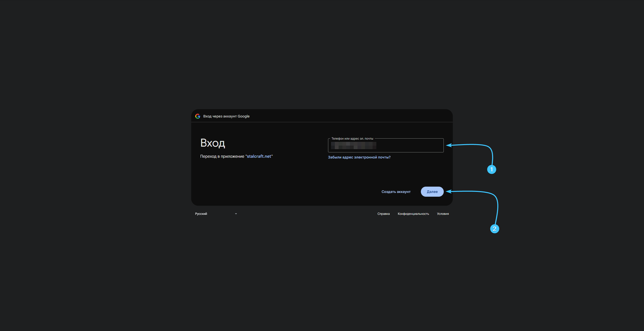The height and width of the screenshot is (331, 644).
Task: Open the "Русский" language dropdown
Action: point(216,214)
